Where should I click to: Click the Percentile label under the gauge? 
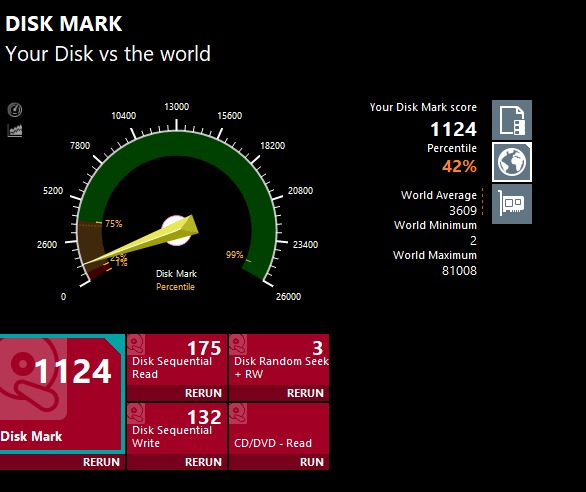click(x=175, y=287)
